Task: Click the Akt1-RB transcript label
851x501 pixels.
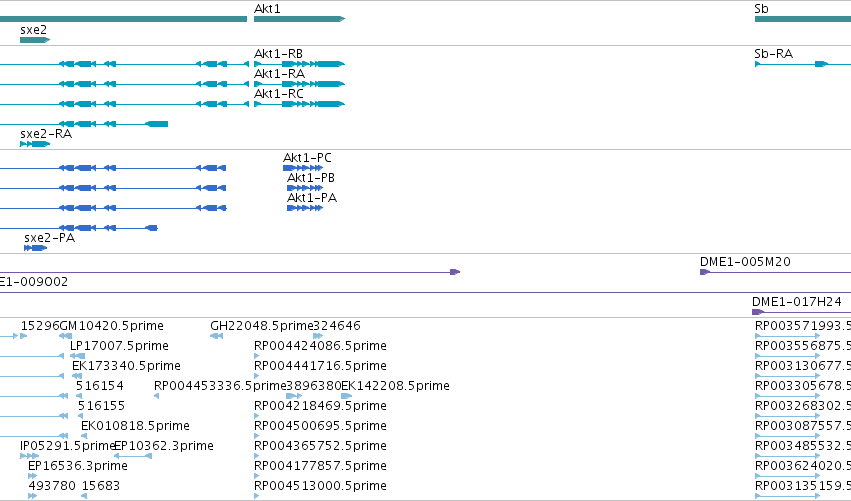Action: tap(278, 54)
